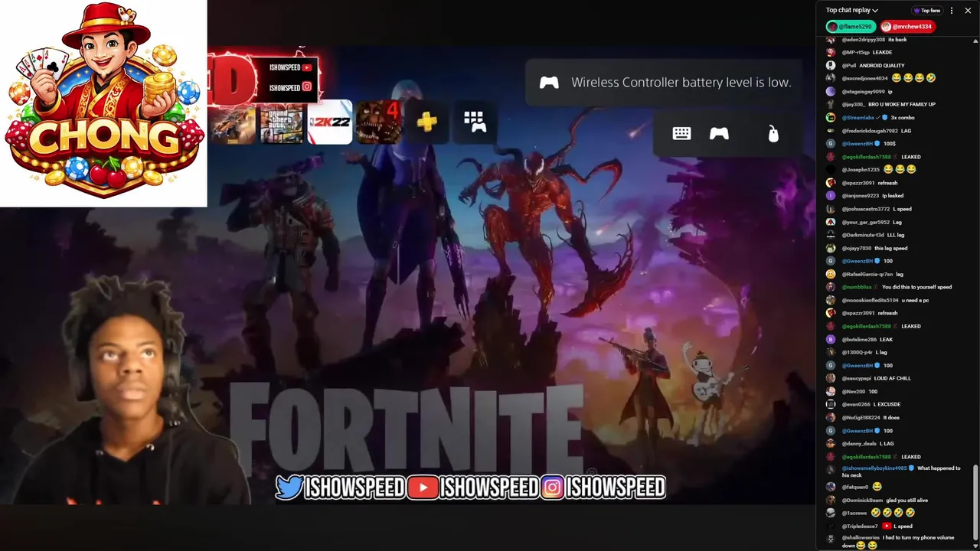Open chat more options menu
This screenshot has height=551, width=980.
point(952,11)
